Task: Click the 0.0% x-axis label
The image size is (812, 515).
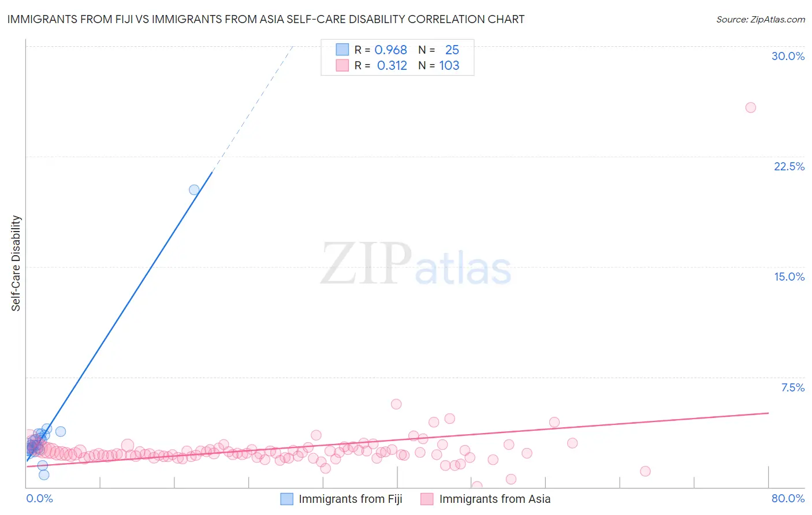Action: (x=39, y=498)
